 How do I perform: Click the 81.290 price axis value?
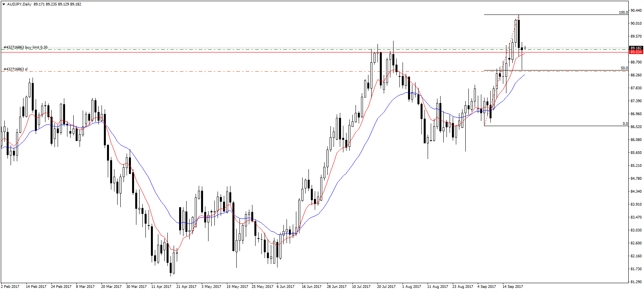(x=636, y=282)
